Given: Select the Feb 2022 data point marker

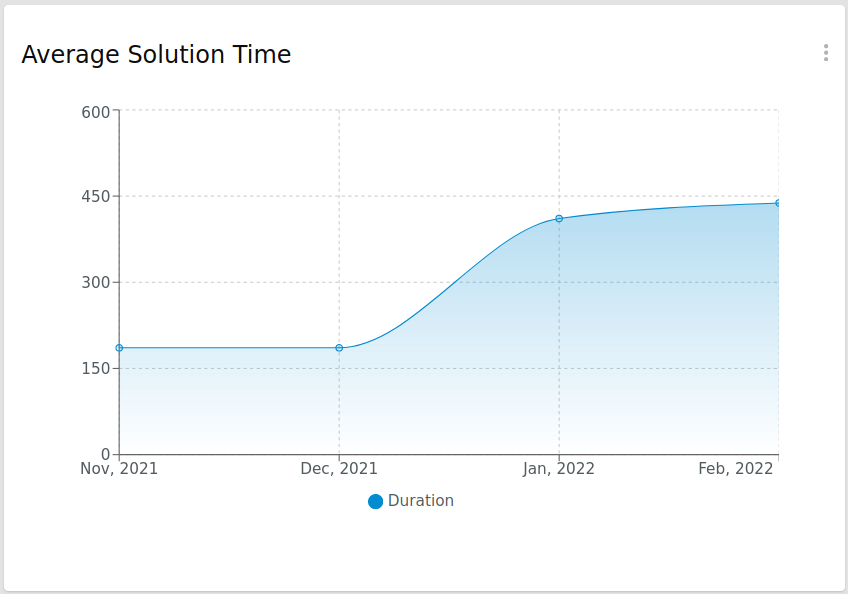Looking at the screenshot, I should tap(777, 203).
